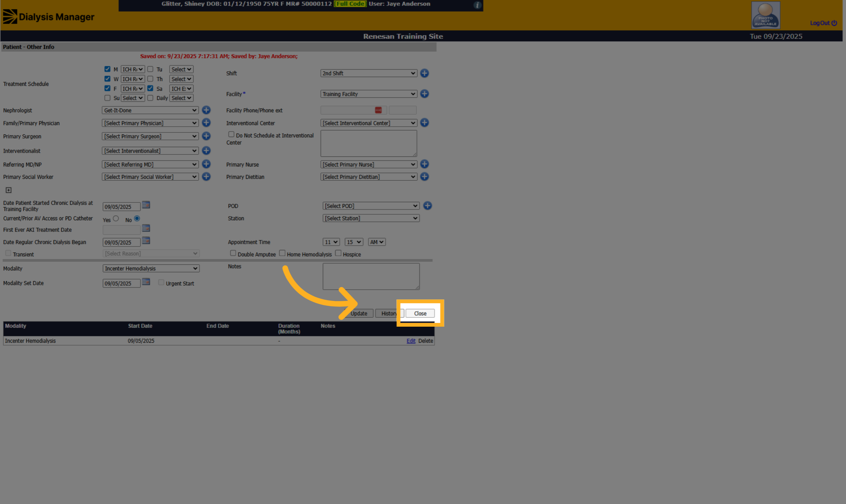Click the plus icon next to Primary Surgeon
The height and width of the screenshot is (504, 846).
pos(206,136)
